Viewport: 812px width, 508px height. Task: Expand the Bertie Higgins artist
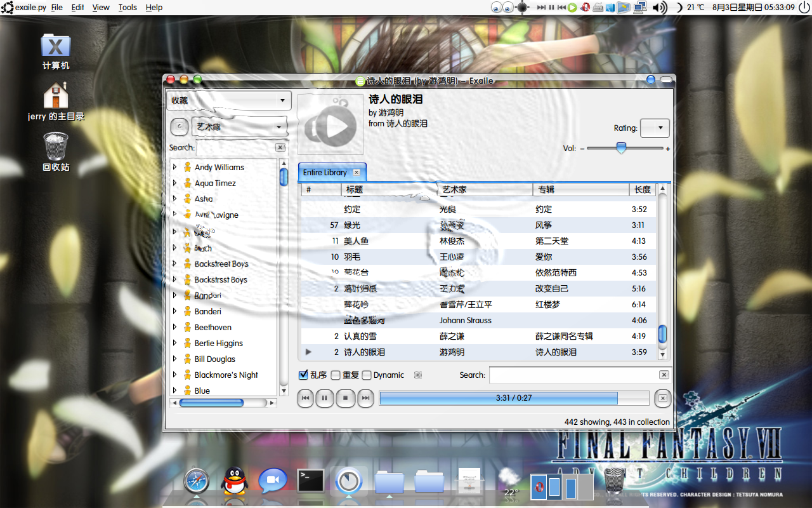point(174,343)
